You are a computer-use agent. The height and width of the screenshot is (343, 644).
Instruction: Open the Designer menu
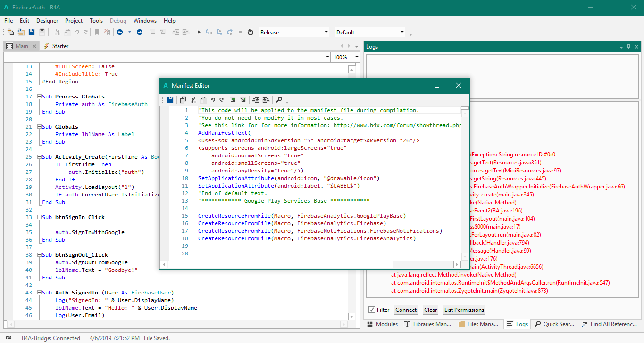tap(47, 21)
